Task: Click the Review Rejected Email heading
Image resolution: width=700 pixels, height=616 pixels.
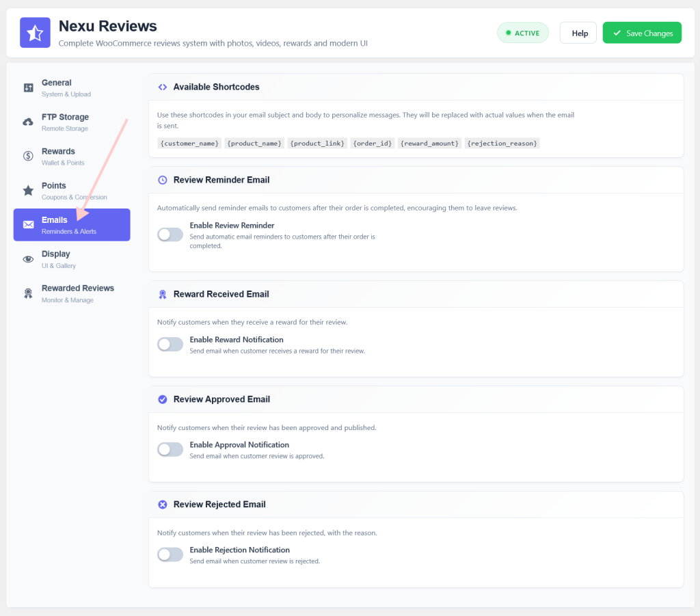Action: [219, 505]
